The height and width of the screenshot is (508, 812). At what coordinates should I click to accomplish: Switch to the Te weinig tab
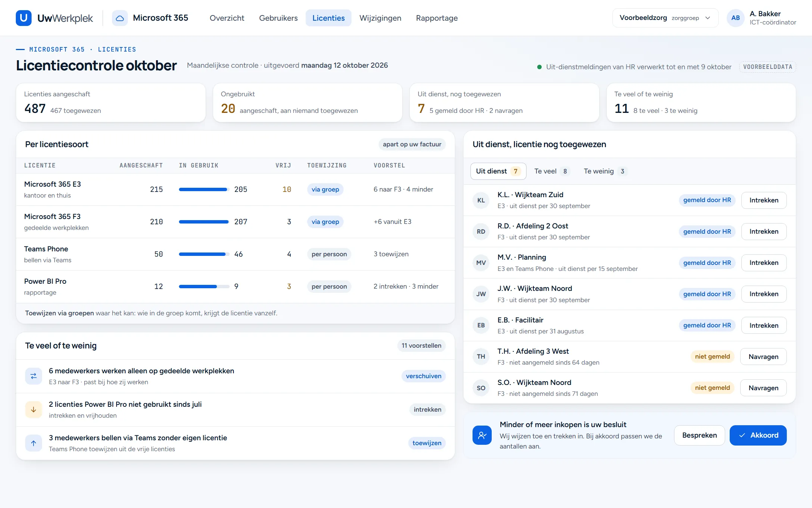click(605, 171)
